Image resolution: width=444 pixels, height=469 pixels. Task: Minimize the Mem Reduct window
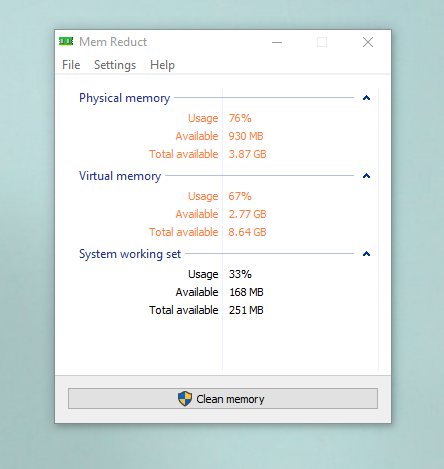pyautogui.click(x=277, y=42)
